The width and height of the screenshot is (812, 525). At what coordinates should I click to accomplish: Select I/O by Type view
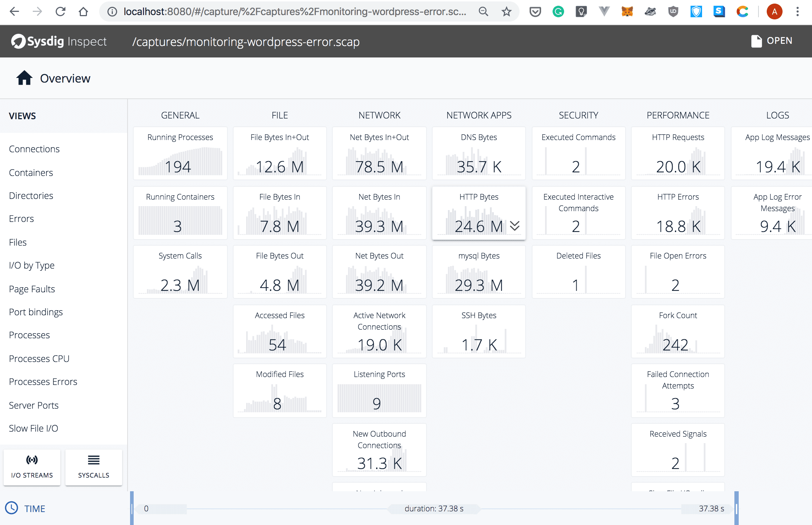coord(32,265)
